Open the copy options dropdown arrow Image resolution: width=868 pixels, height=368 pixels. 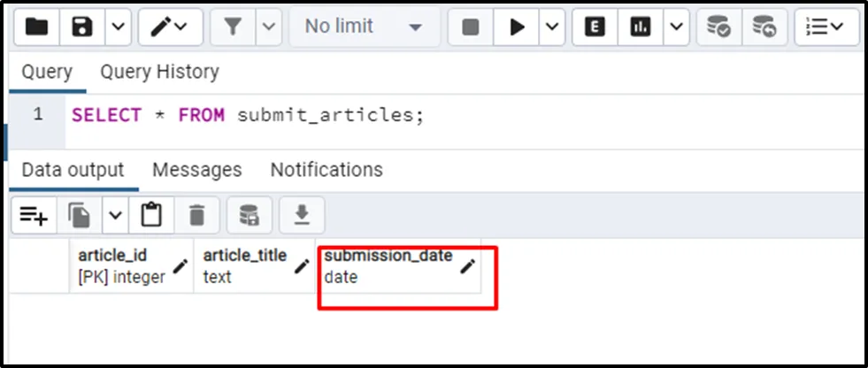click(x=115, y=214)
